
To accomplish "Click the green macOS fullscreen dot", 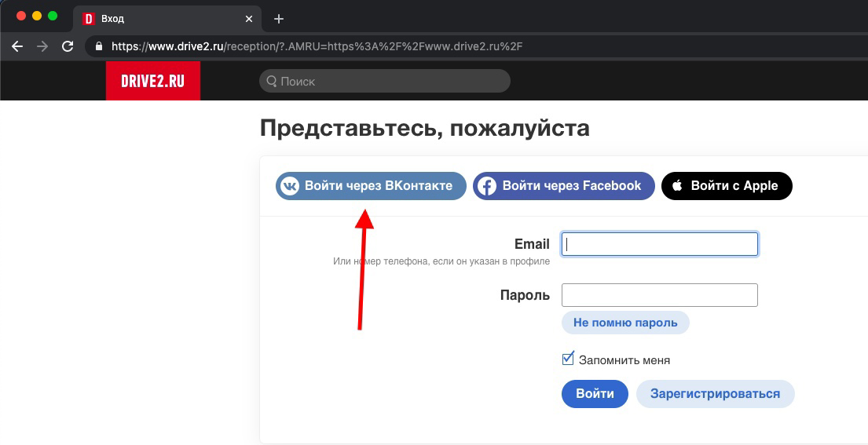I will (x=53, y=16).
